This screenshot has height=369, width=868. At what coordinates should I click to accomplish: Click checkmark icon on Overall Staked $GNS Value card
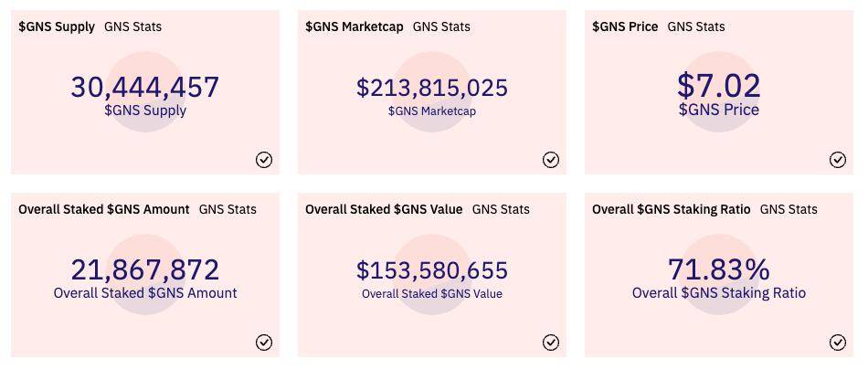pos(551,343)
